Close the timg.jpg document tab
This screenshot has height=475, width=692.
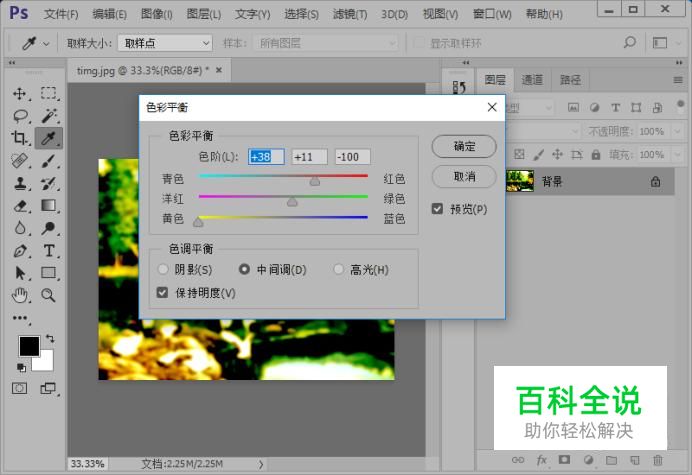pos(219,70)
